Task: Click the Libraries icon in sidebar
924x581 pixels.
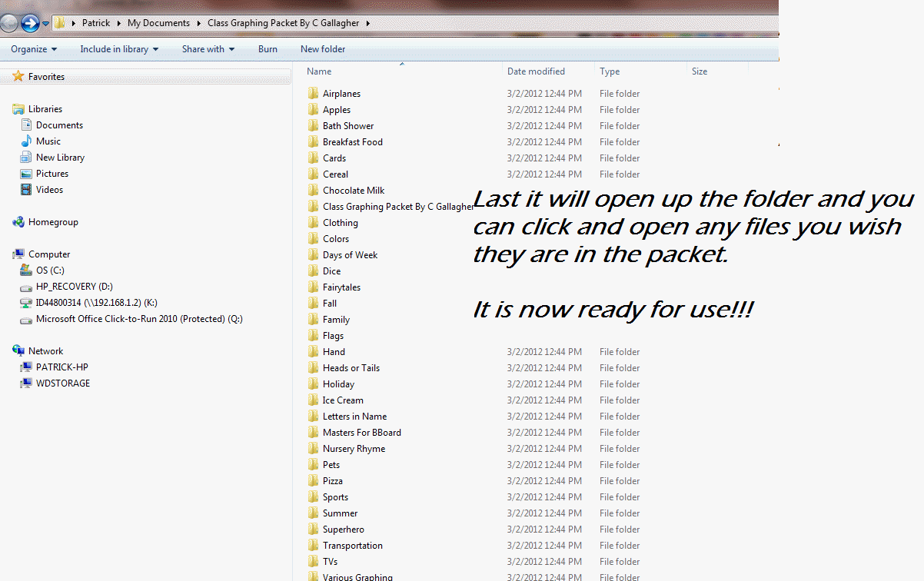Action: tap(18, 109)
